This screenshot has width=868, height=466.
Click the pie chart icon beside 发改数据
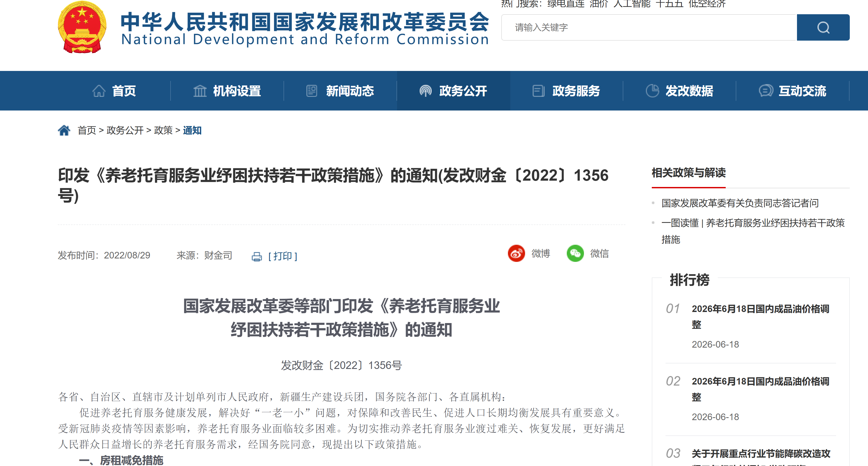652,91
